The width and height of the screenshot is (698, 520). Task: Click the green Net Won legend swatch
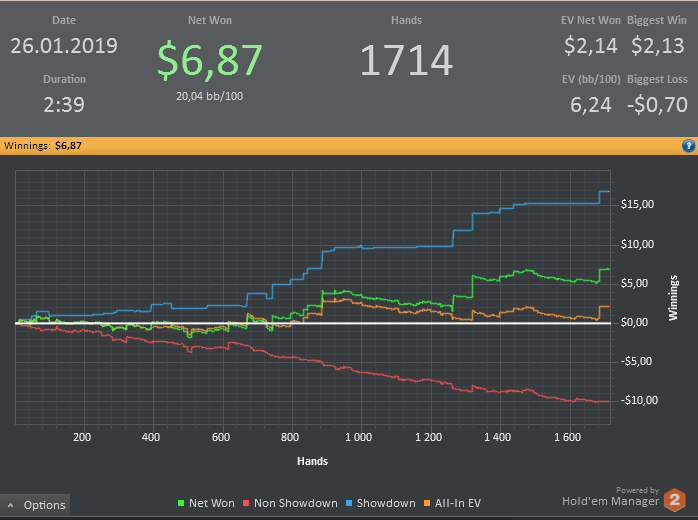(181, 503)
